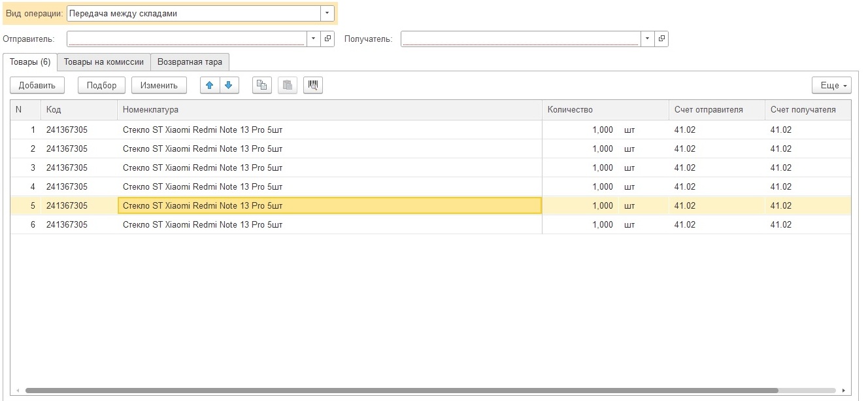Expand the Получатель dropdown arrow

[648, 39]
